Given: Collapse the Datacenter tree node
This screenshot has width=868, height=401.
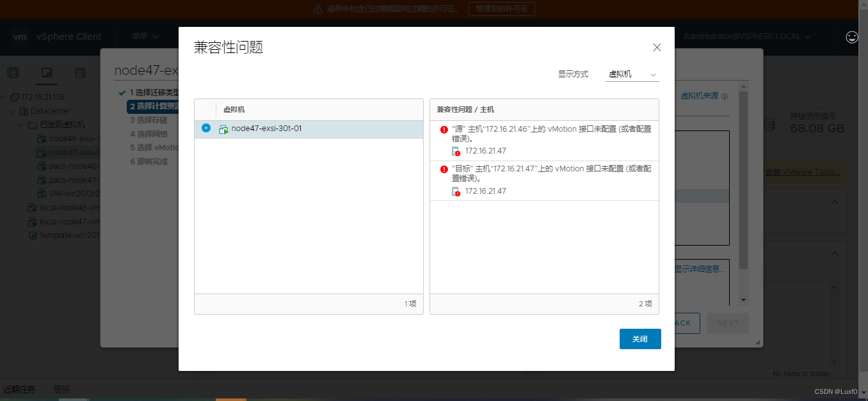Looking at the screenshot, I should point(12,111).
